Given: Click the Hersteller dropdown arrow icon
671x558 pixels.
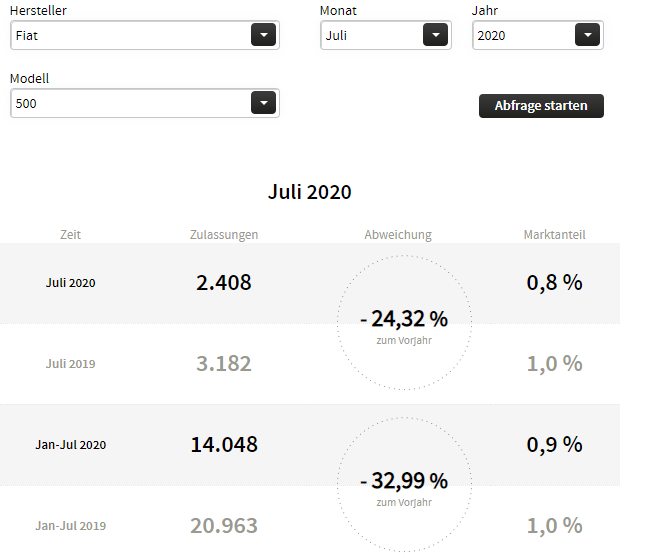Looking at the screenshot, I should click(262, 35).
